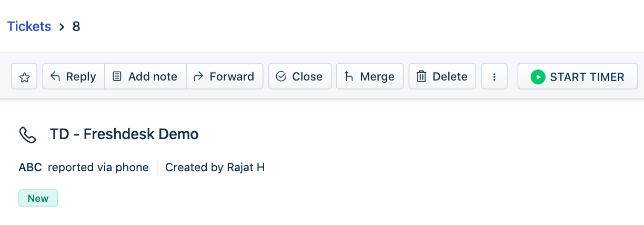Click the Merge branch icon
This screenshot has width=644, height=225.
(348, 77)
